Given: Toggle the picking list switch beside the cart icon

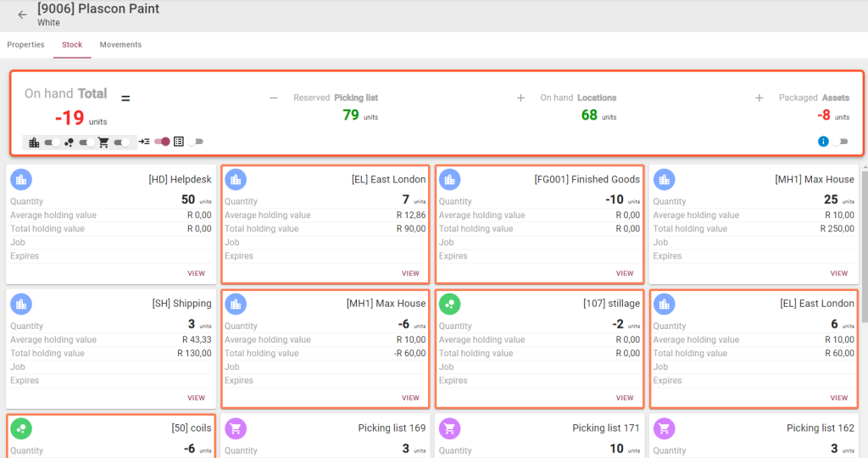Looking at the screenshot, I should [122, 142].
